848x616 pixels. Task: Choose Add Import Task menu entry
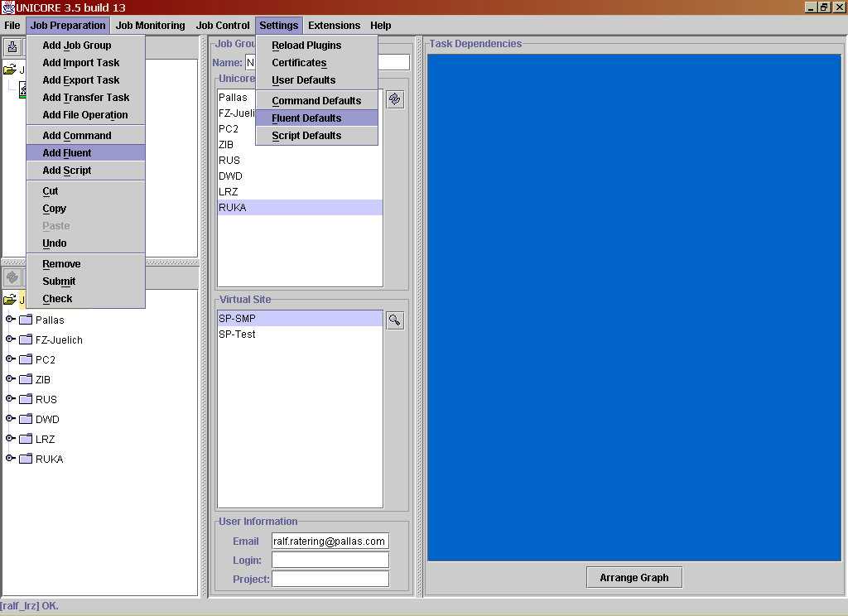point(86,63)
